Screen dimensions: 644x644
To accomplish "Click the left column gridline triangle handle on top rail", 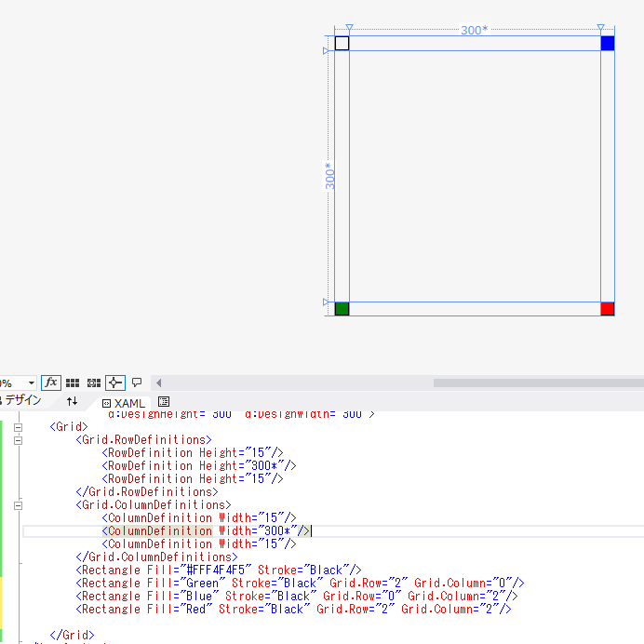I will coord(349,28).
